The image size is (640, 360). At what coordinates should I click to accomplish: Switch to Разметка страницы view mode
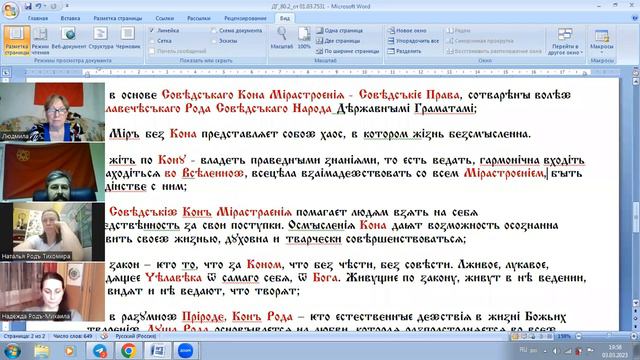(17, 40)
